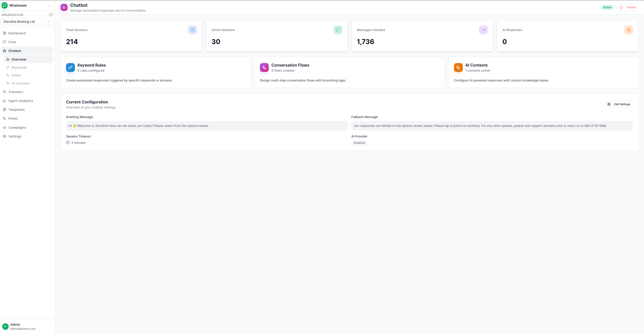Select the Whatomate logo icon
The width and height of the screenshot is (644, 334).
click(x=5, y=5)
